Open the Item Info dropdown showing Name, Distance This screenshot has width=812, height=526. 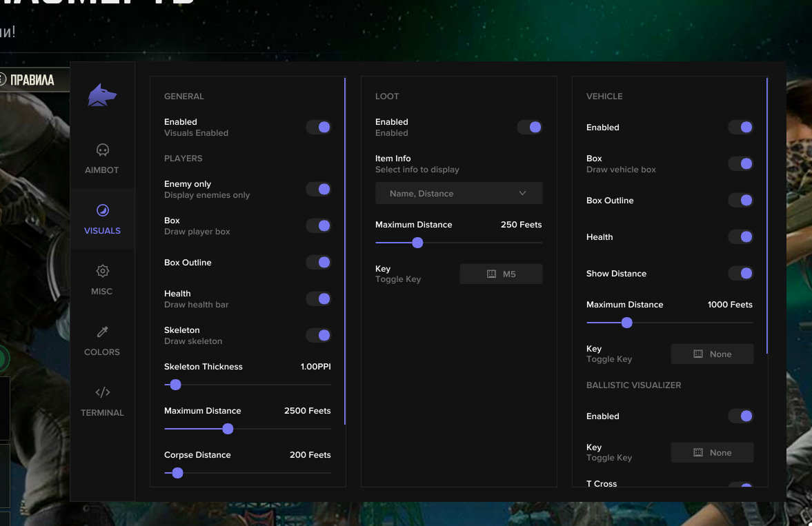click(458, 193)
